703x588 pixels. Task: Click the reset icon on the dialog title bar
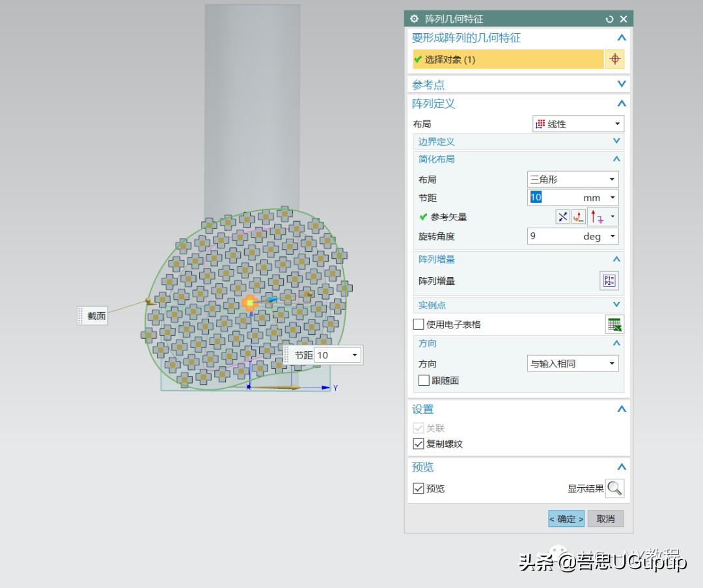pos(609,19)
